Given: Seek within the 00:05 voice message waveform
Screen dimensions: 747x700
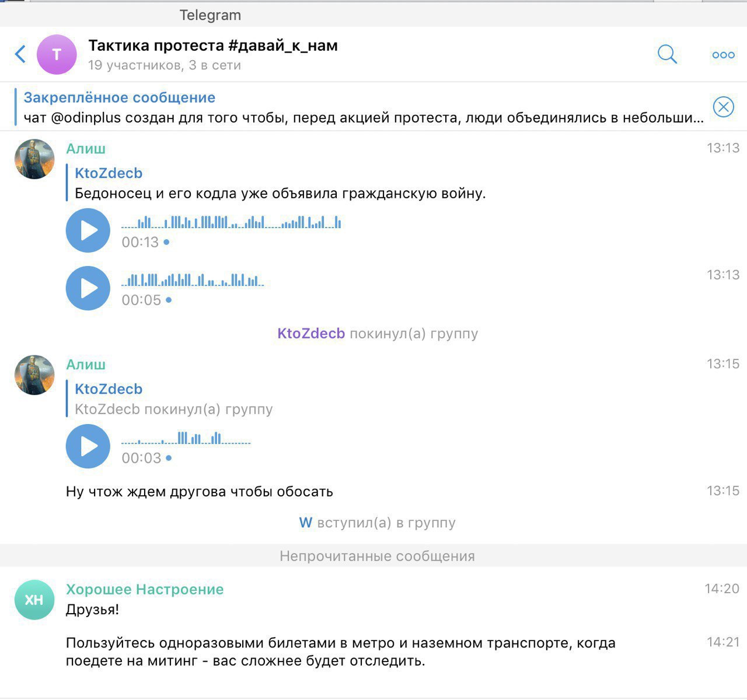Looking at the screenshot, I should (x=193, y=280).
